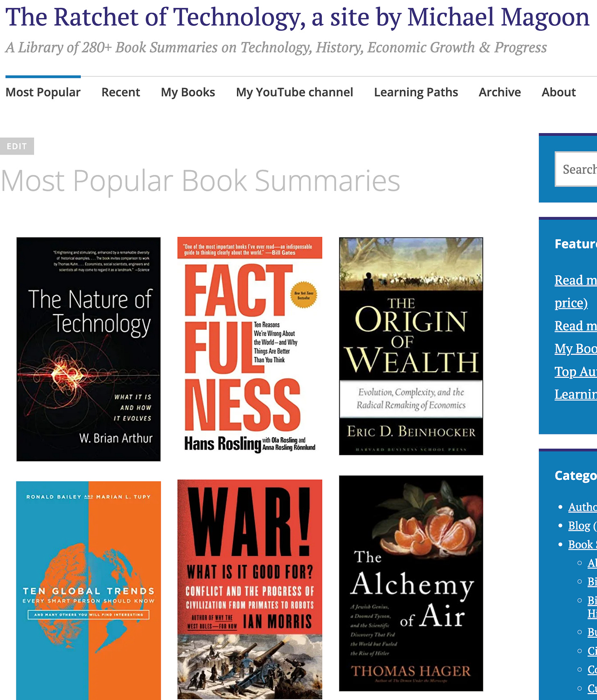
Task: Click into the Search input field
Action: 576,169
